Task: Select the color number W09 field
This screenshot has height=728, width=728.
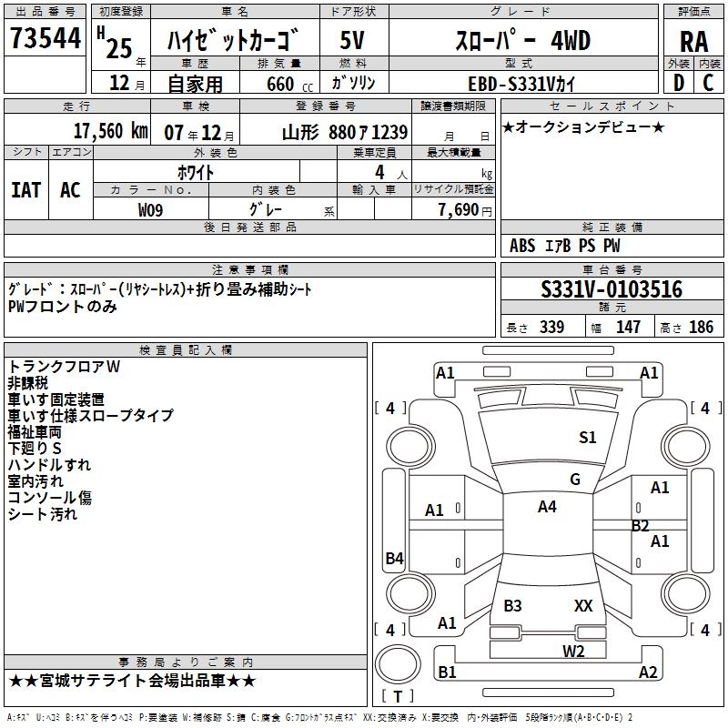Action: coord(150,208)
